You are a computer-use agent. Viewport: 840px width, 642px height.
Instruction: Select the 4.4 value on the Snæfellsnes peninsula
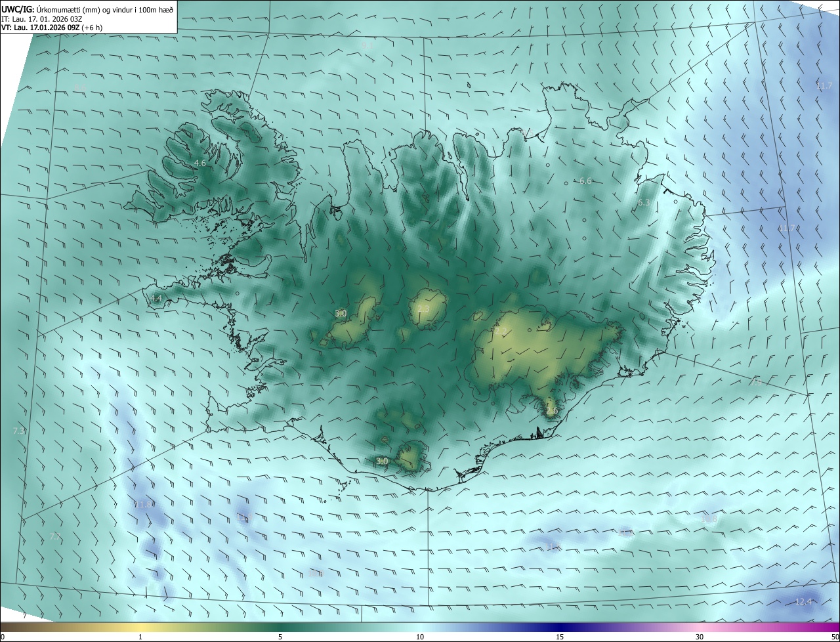click(x=156, y=298)
